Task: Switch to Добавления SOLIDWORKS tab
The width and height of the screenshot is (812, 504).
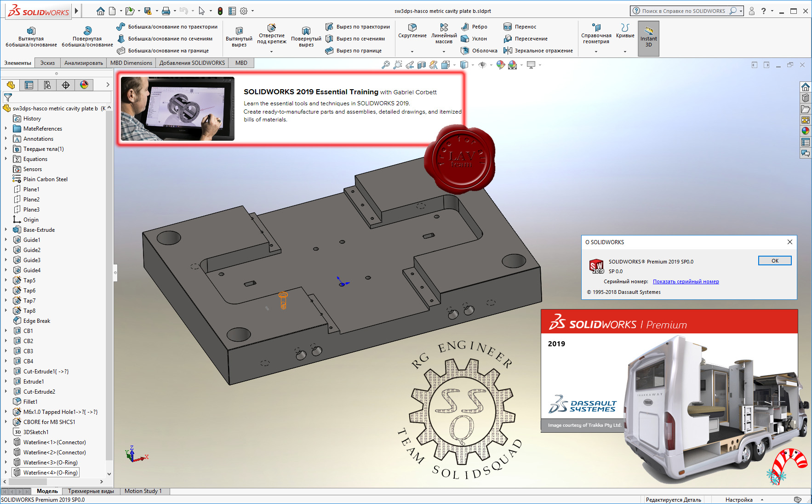Action: pyautogui.click(x=192, y=63)
